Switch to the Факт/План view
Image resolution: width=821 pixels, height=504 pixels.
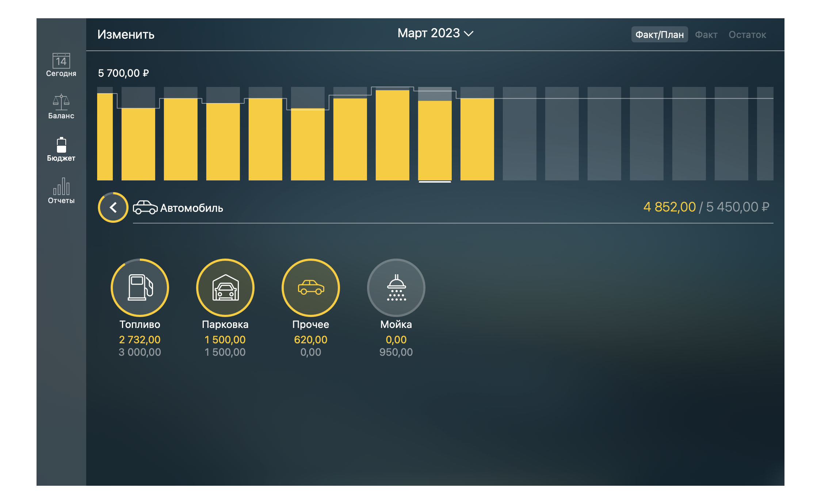(x=660, y=35)
